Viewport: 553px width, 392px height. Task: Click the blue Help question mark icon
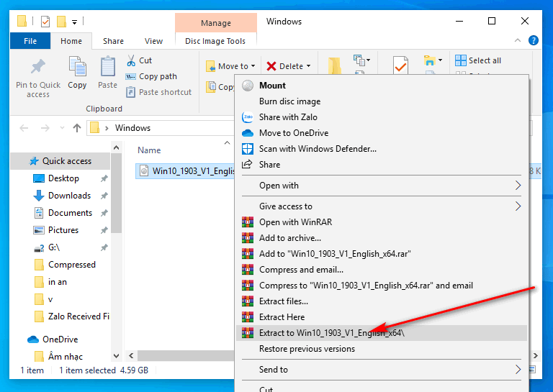534,40
